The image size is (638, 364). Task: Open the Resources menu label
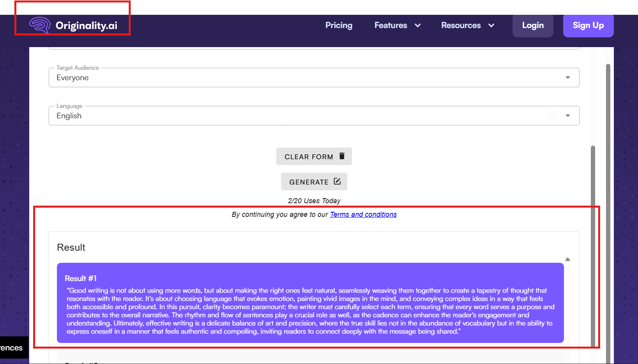coord(461,25)
